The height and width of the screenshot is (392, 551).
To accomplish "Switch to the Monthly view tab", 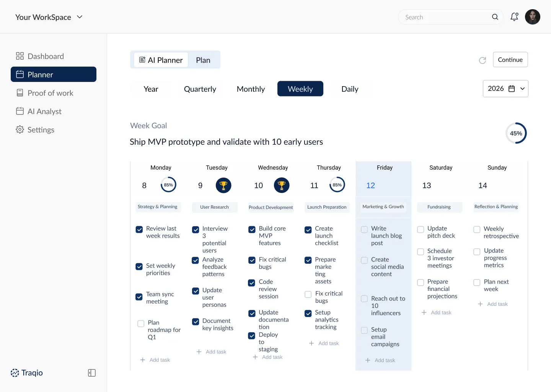I will point(251,89).
